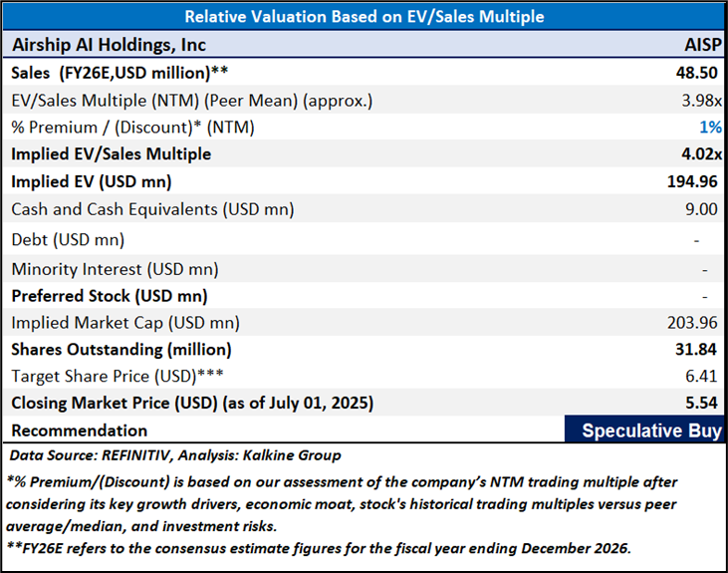
Task: Select 'Closing Market Price (USD) (as of July 01, 2025)'
Action: 192,404
